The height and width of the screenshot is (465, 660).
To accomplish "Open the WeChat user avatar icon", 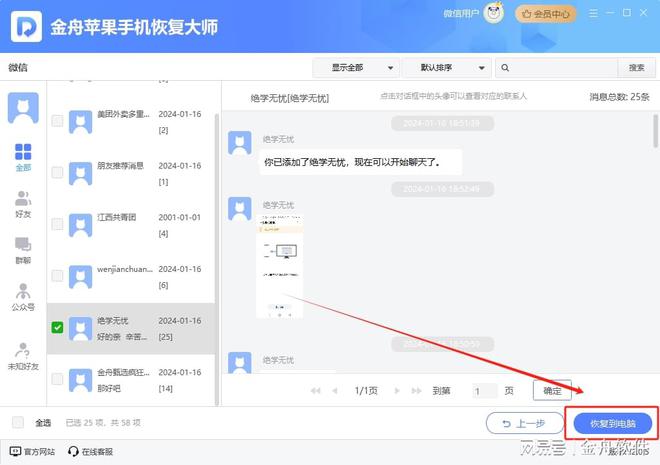I will click(x=493, y=13).
